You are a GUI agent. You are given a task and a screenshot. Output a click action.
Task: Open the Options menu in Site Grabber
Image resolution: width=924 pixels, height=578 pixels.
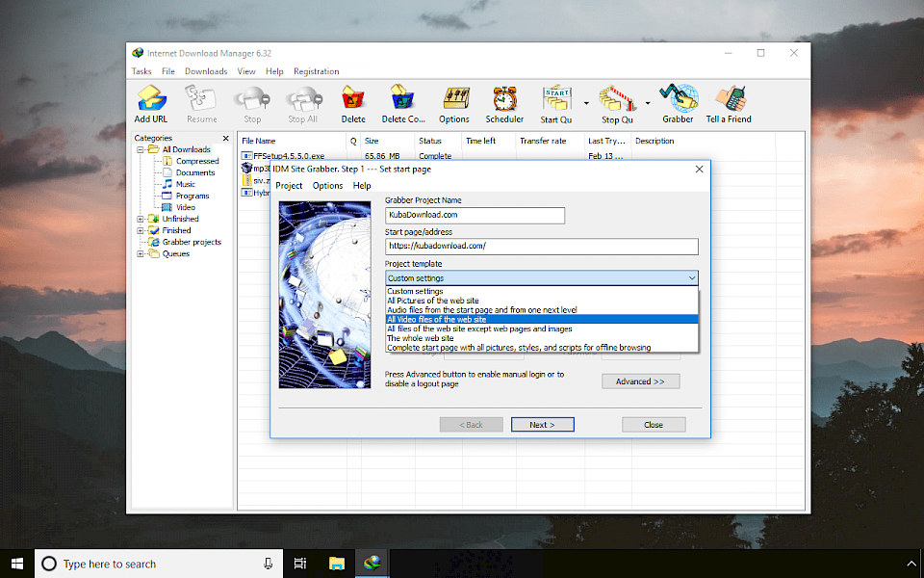tap(327, 185)
